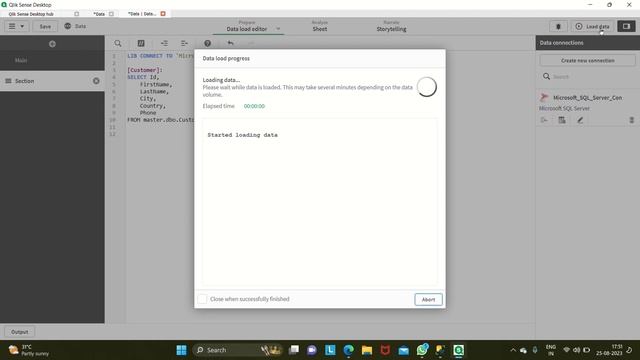Open the Mail app from taskbar
Viewport: 640px width, 360px height.
coord(404,350)
